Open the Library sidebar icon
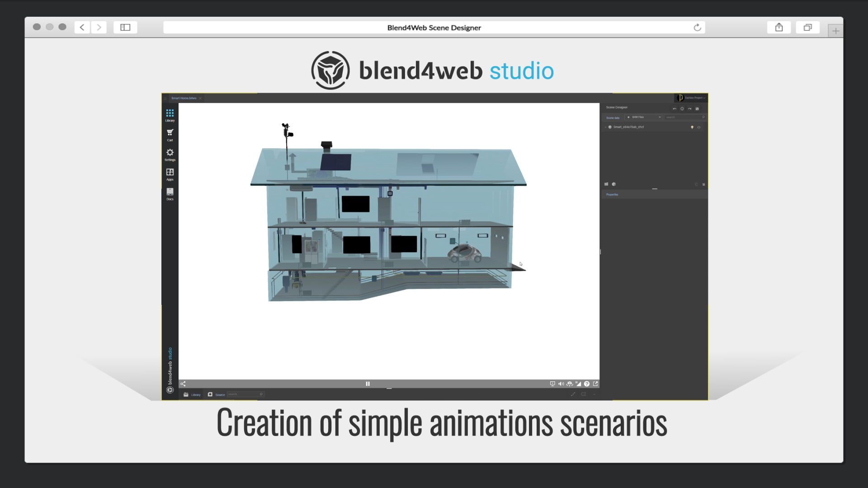Viewport: 868px width, 488px height. (170, 115)
